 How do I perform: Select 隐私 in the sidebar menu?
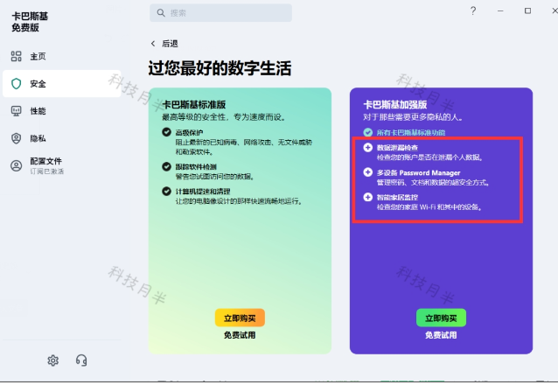tap(38, 138)
